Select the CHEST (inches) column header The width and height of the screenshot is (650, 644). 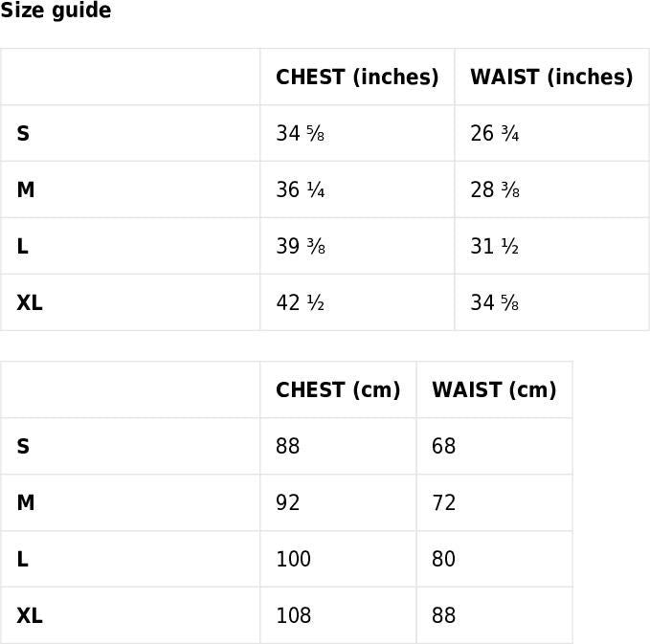tap(357, 78)
